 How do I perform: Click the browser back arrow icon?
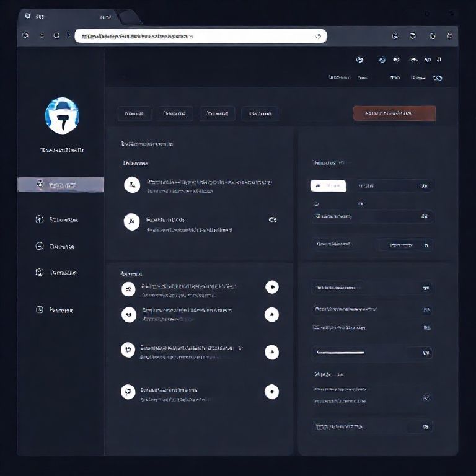tap(25, 35)
